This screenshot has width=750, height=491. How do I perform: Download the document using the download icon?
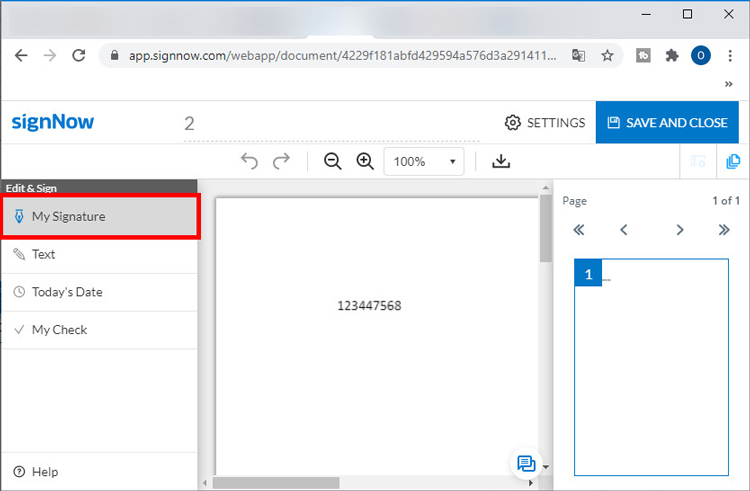click(501, 161)
